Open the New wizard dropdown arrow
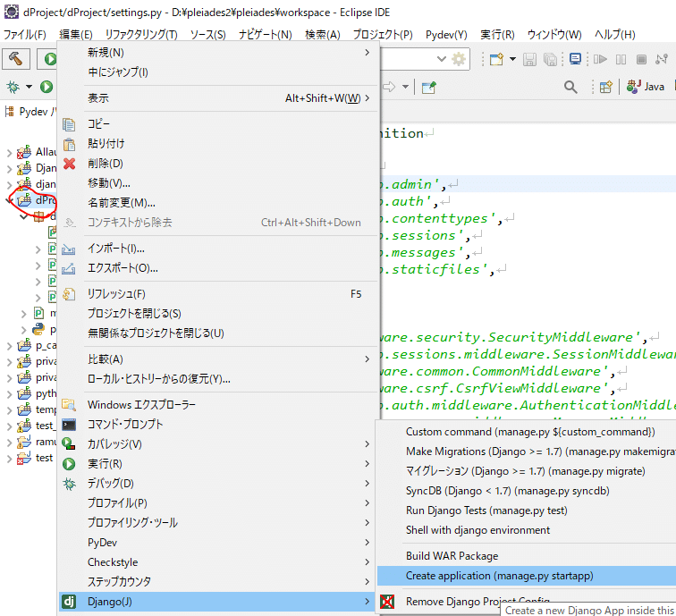Screen dimensions: 676x616 pos(512,59)
